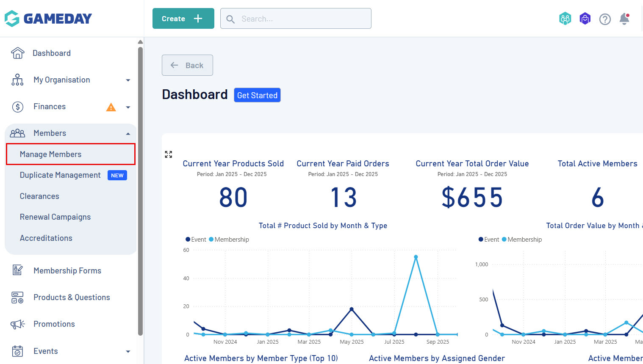Click the "Current Year Total Order Value" label
This screenshot has height=364, width=643.
(472, 164)
